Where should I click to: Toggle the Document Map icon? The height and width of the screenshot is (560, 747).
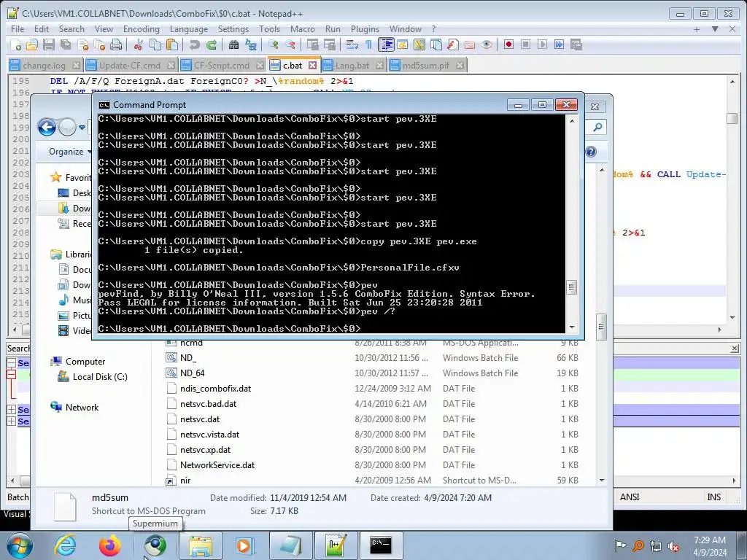[419, 44]
